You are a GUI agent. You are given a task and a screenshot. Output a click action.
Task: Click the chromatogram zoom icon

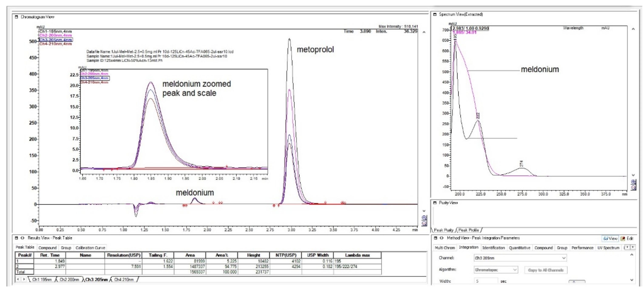pos(424,220)
